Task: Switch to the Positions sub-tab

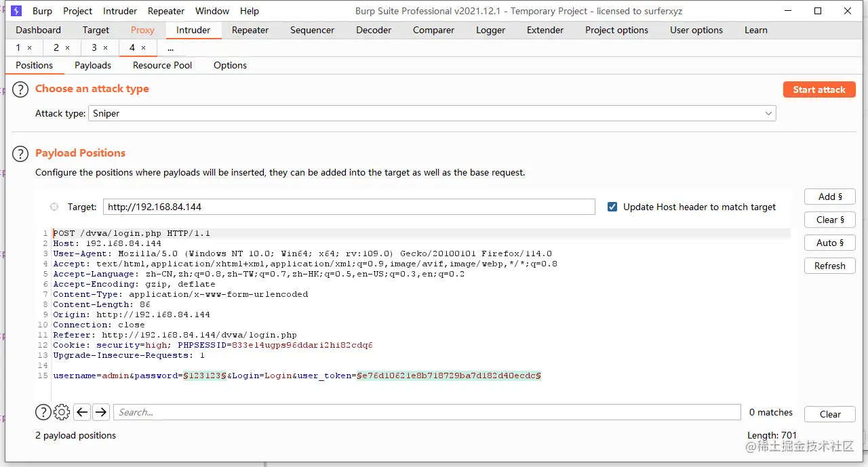Action: click(35, 65)
